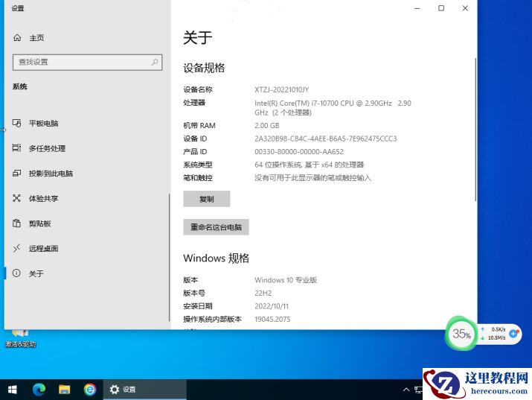Click the product ID 00330-80000-00000-AA652
This screenshot has height=400, width=532.
[x=299, y=151]
